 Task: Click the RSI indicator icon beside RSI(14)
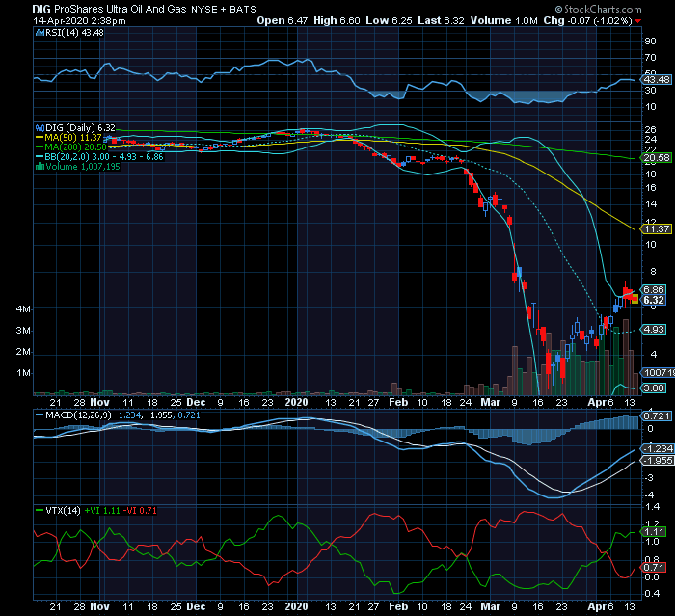point(40,32)
